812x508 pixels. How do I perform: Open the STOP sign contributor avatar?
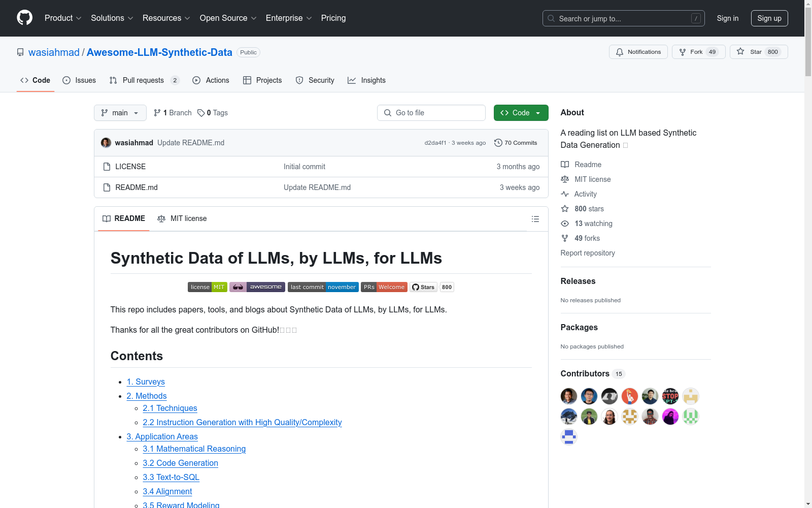[670, 396]
